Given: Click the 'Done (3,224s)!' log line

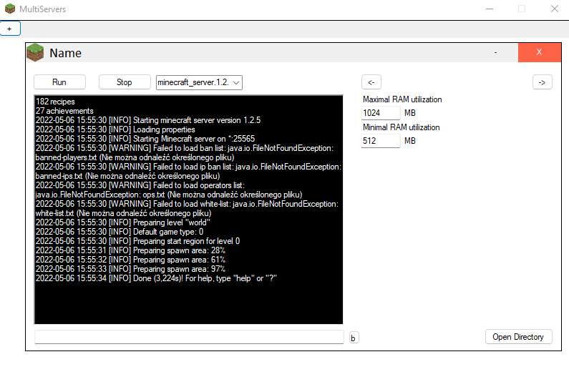Looking at the screenshot, I should [x=157, y=278].
